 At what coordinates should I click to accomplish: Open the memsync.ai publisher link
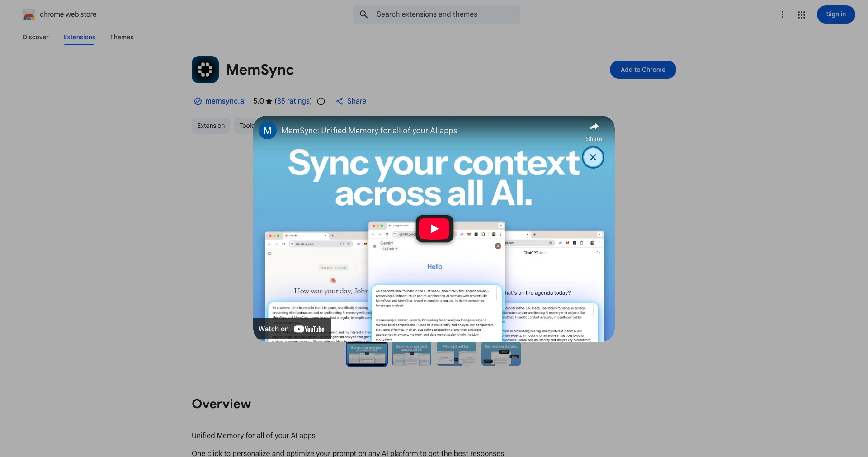coord(225,101)
